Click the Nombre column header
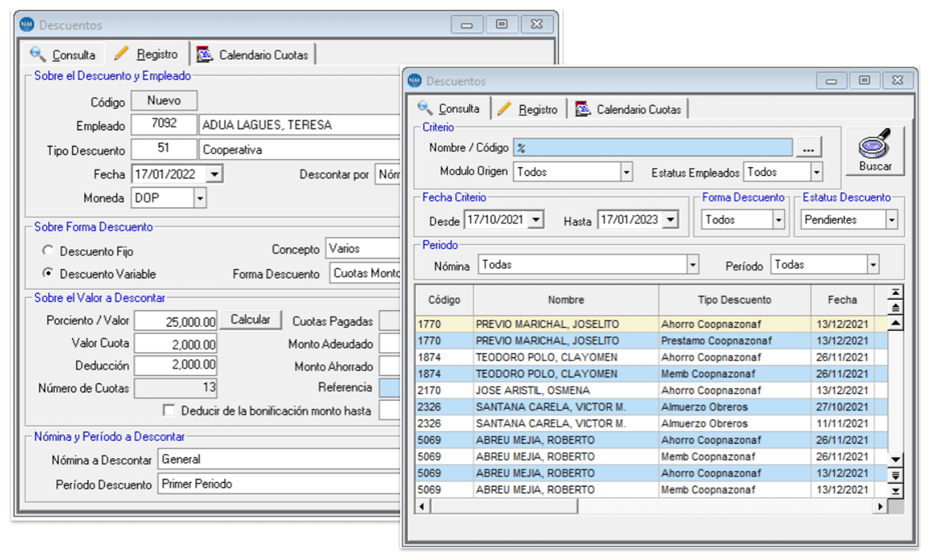 (x=566, y=300)
